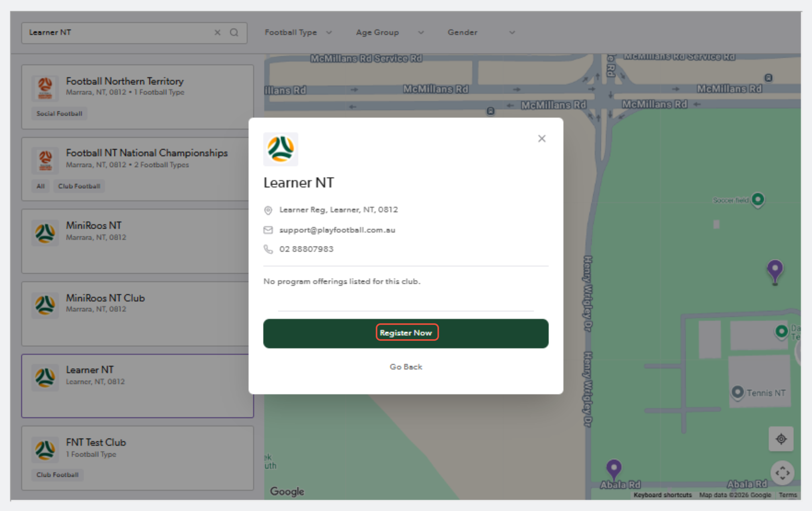Click the 'No program offerings listed' message
The image size is (812, 511).
click(x=342, y=282)
